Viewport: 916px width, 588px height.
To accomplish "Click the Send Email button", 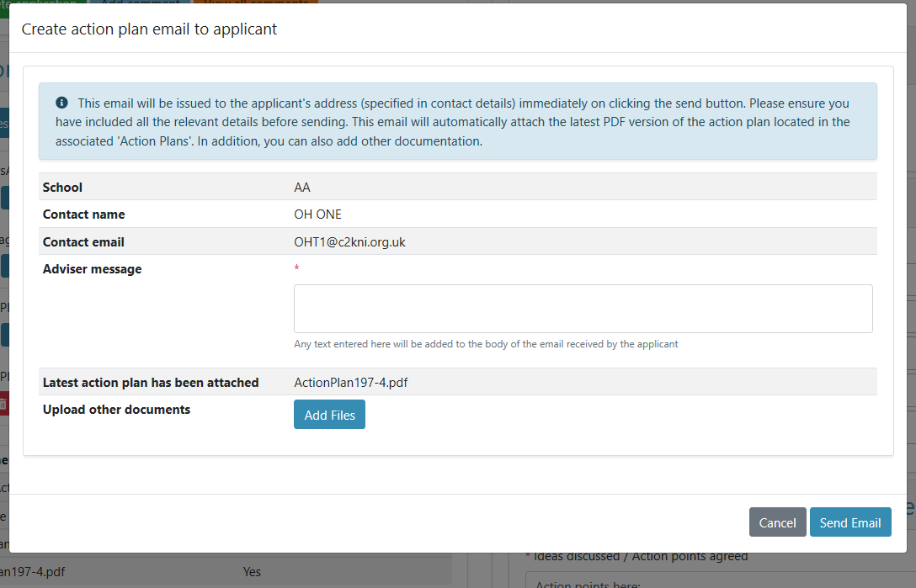I will click(x=849, y=522).
